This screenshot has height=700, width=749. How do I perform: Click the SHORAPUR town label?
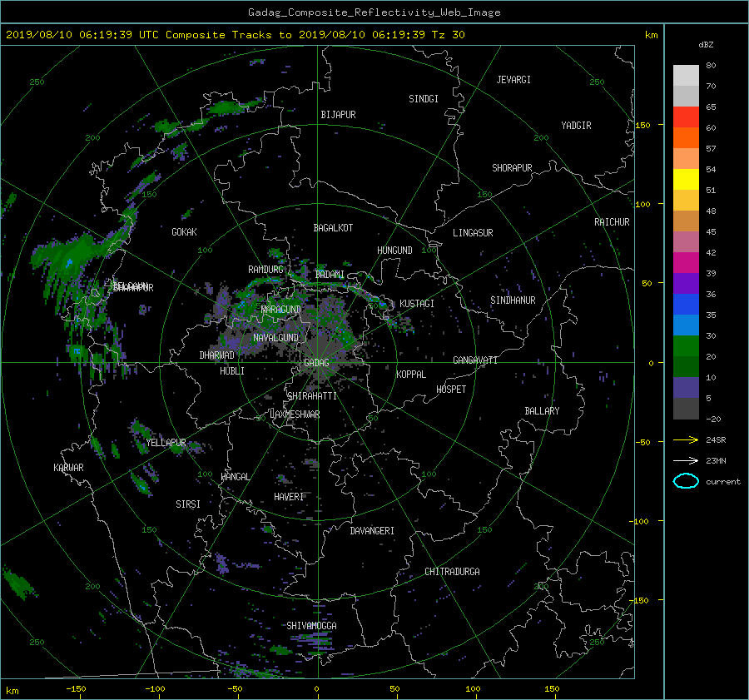pyautogui.click(x=512, y=168)
